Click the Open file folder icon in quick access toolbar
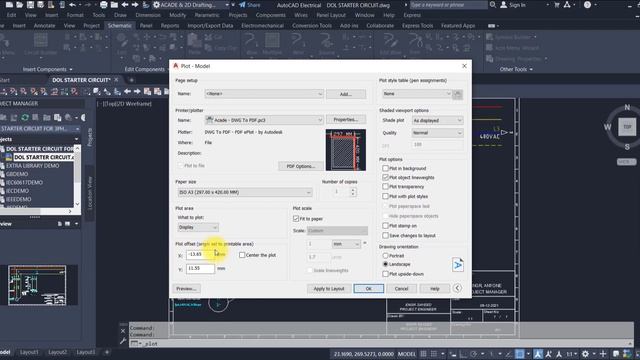 (20, 5)
